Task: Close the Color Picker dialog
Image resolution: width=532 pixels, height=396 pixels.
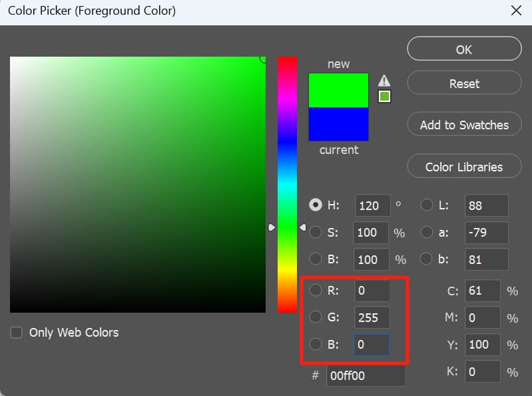Action: coord(516,11)
